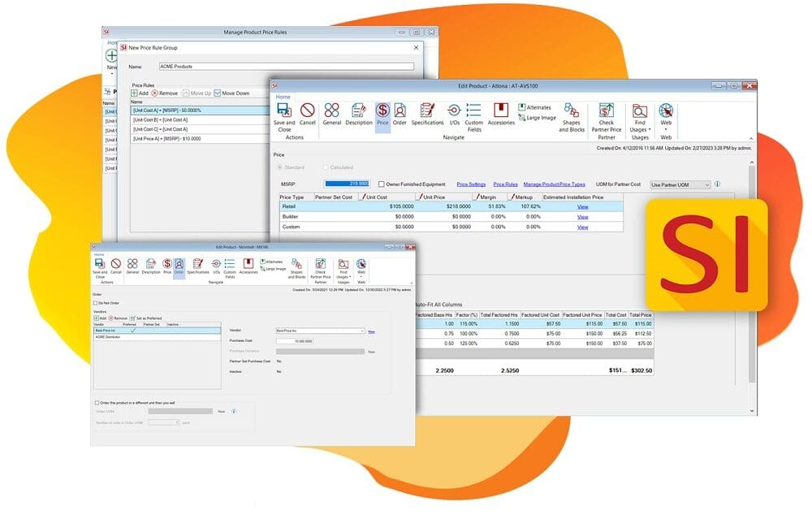Select rule [Unit Price A] = [MSRP] - $10.0000

coord(200,139)
